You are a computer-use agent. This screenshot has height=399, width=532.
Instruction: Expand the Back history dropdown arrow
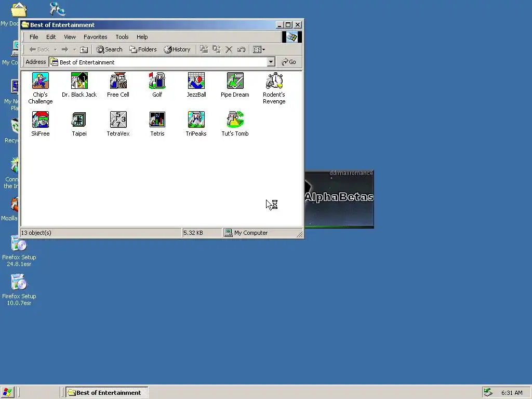point(55,49)
